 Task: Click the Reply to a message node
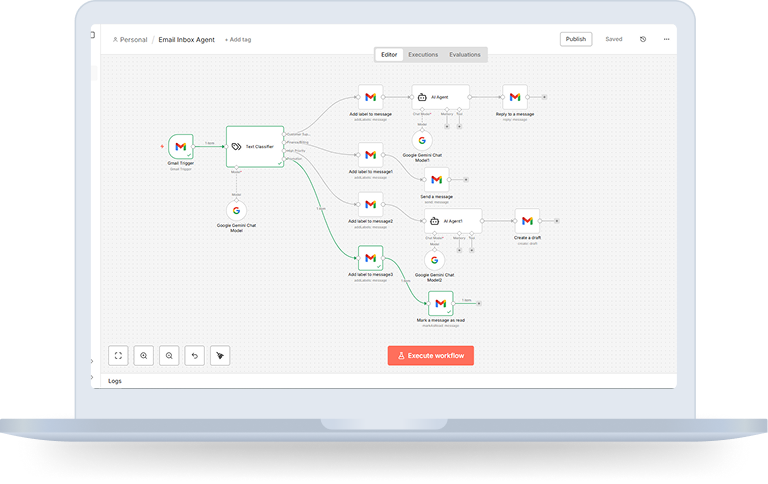(515, 97)
